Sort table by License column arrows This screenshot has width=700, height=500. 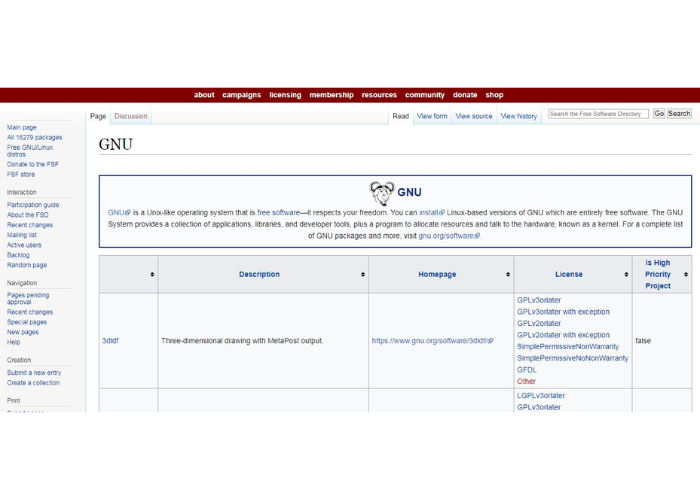click(626, 275)
